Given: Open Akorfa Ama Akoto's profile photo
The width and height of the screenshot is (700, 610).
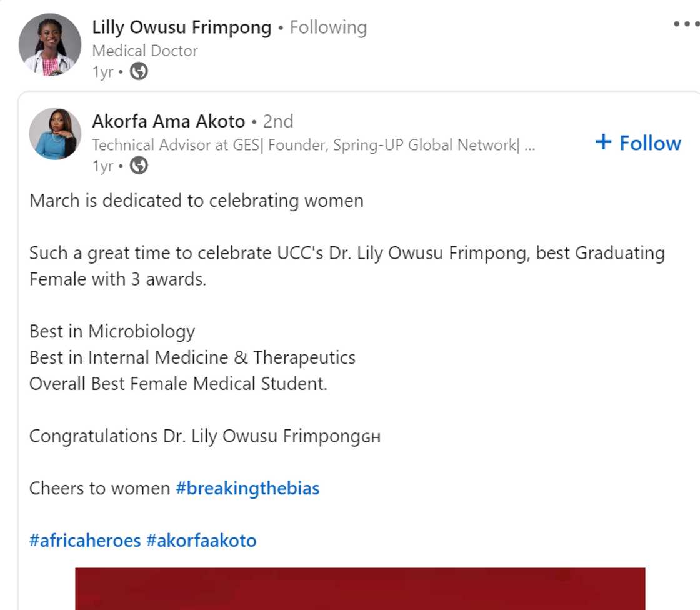Looking at the screenshot, I should coord(55,134).
